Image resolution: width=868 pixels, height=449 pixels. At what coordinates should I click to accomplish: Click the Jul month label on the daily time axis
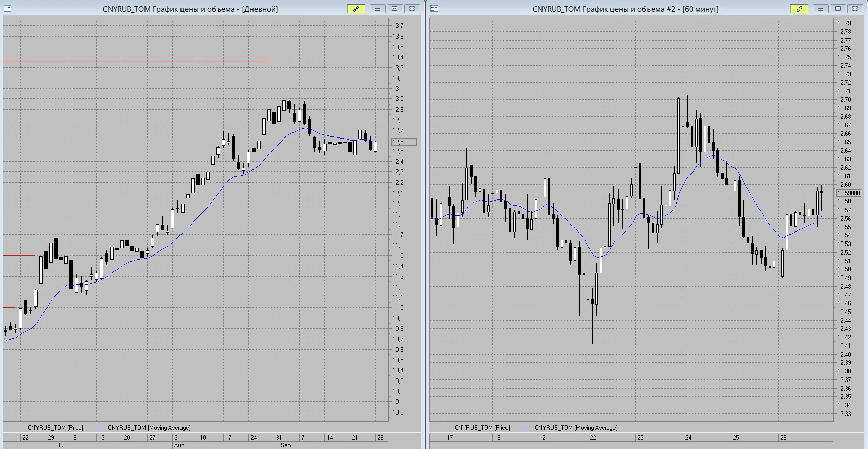pyautogui.click(x=61, y=445)
